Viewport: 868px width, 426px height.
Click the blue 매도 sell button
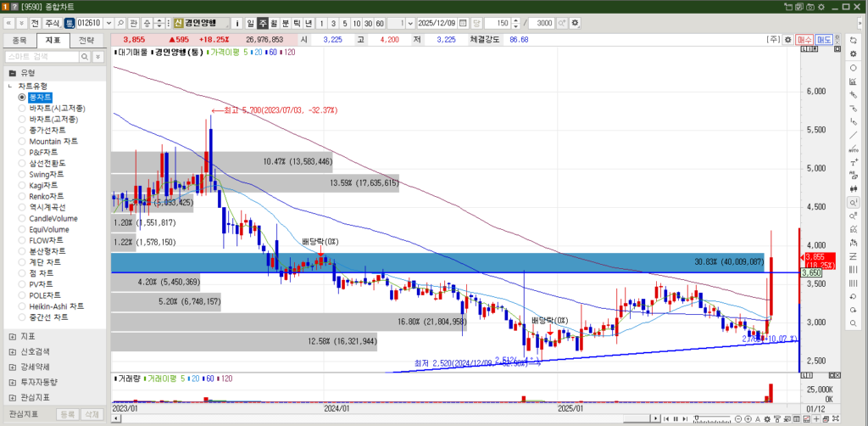[x=824, y=39]
